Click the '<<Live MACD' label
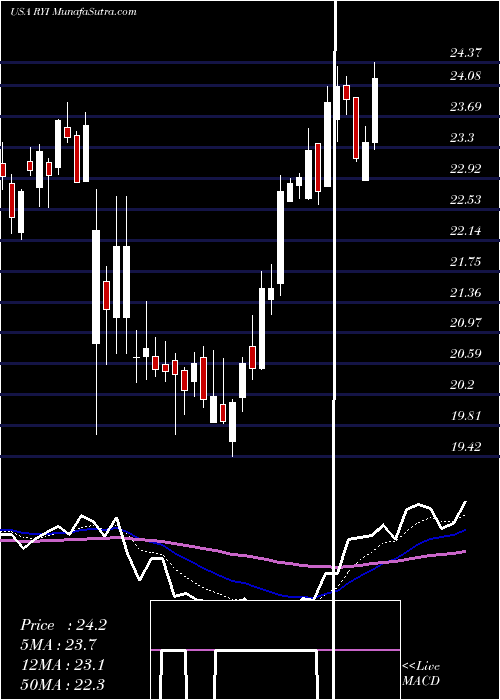Screen dimensions: 500x700 click(421, 674)
